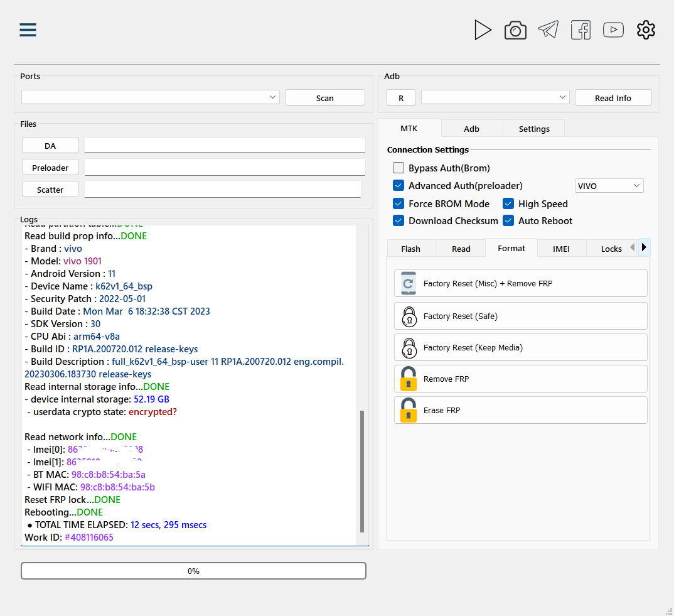Click the Model vivo 1901 log line
The width and height of the screenshot is (674, 616).
[x=63, y=261]
